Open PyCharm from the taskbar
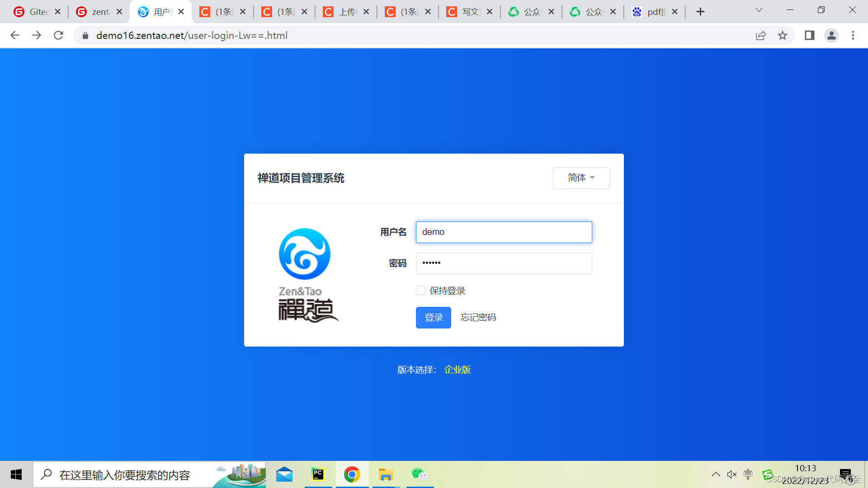The height and width of the screenshot is (488, 868). (318, 474)
